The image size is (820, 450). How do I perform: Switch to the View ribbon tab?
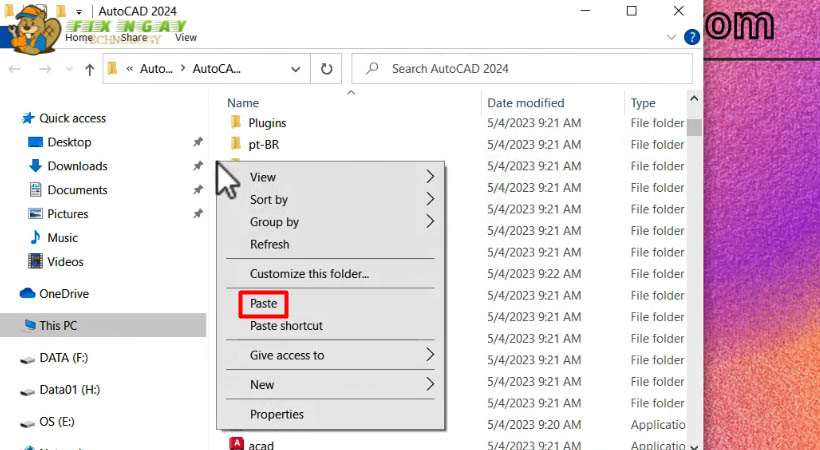tap(186, 37)
